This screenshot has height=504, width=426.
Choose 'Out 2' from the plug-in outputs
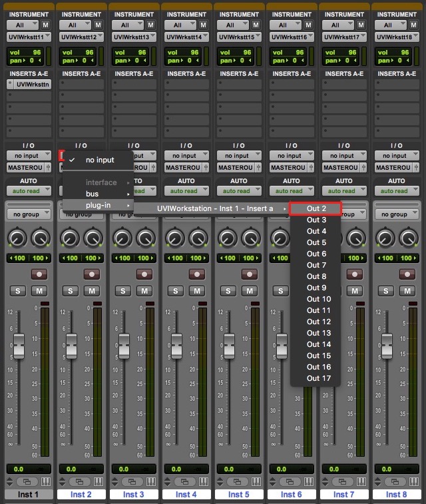(x=315, y=208)
